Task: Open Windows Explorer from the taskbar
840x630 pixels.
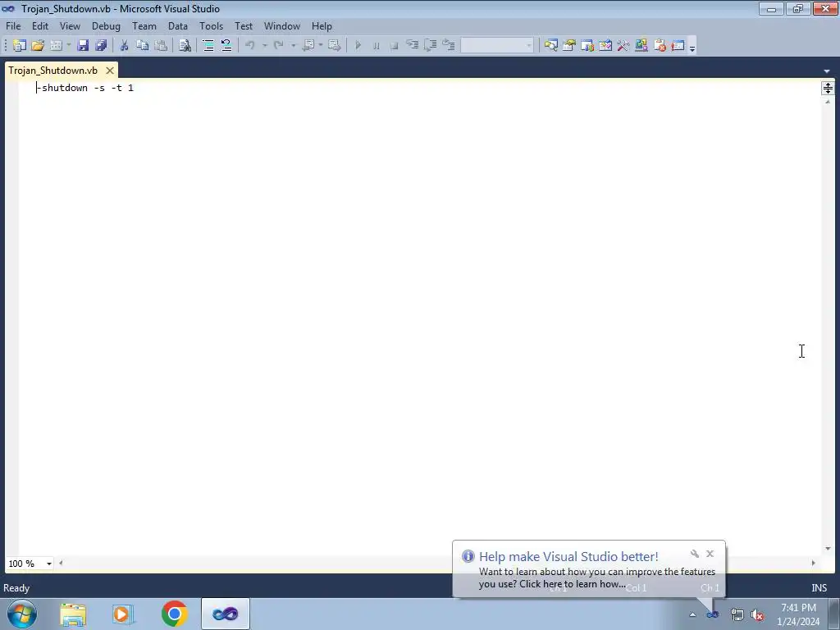Action: (73, 614)
